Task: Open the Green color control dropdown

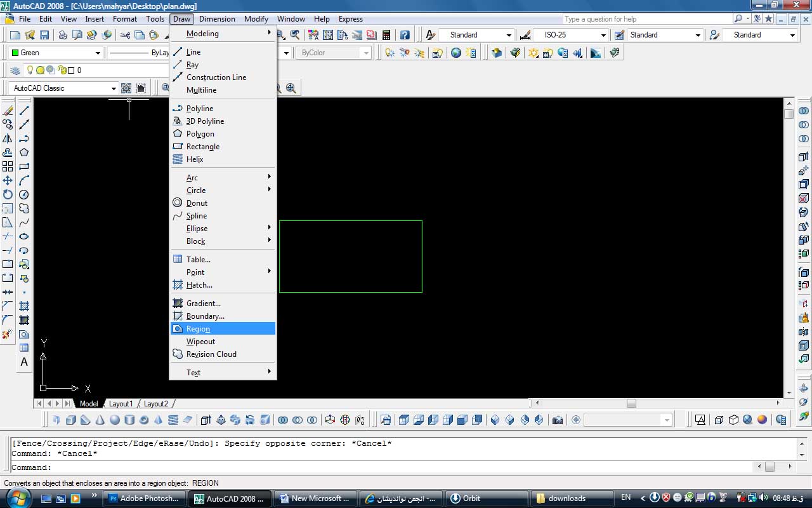Action: (56, 53)
